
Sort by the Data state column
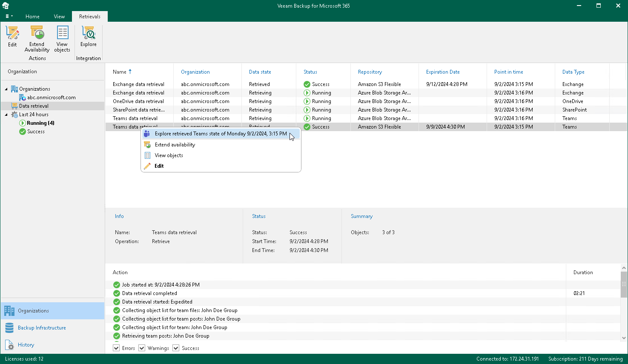260,72
